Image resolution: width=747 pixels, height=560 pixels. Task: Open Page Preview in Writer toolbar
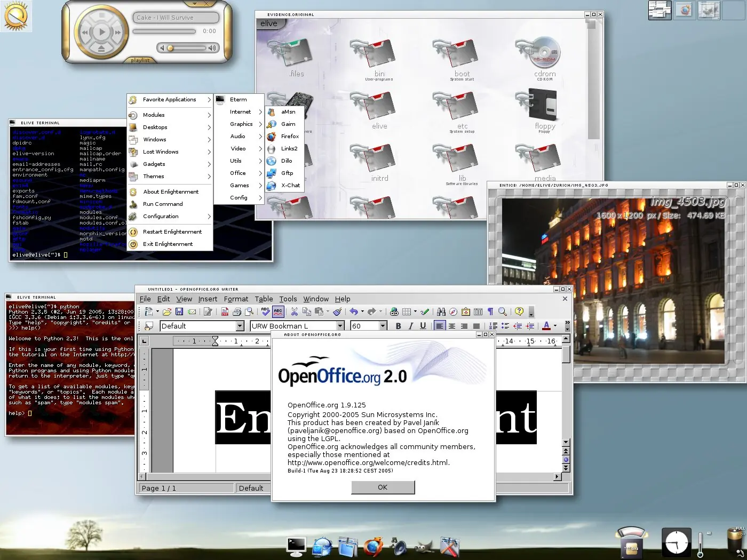click(249, 311)
